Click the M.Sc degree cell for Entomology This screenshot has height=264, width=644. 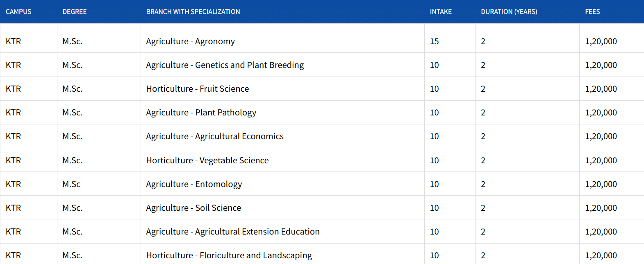coord(71,184)
